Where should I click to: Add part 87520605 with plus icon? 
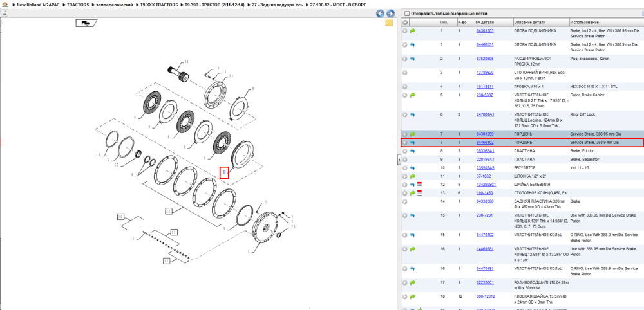(405, 59)
